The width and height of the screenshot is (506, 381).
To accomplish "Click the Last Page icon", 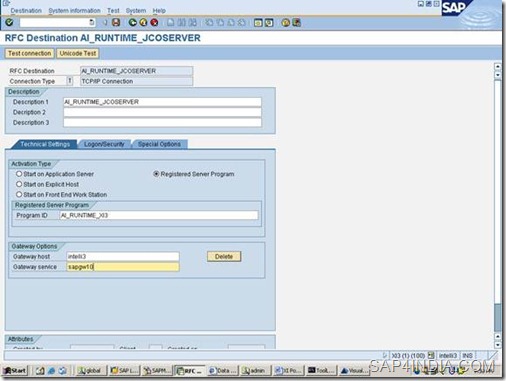I will (x=242, y=22).
